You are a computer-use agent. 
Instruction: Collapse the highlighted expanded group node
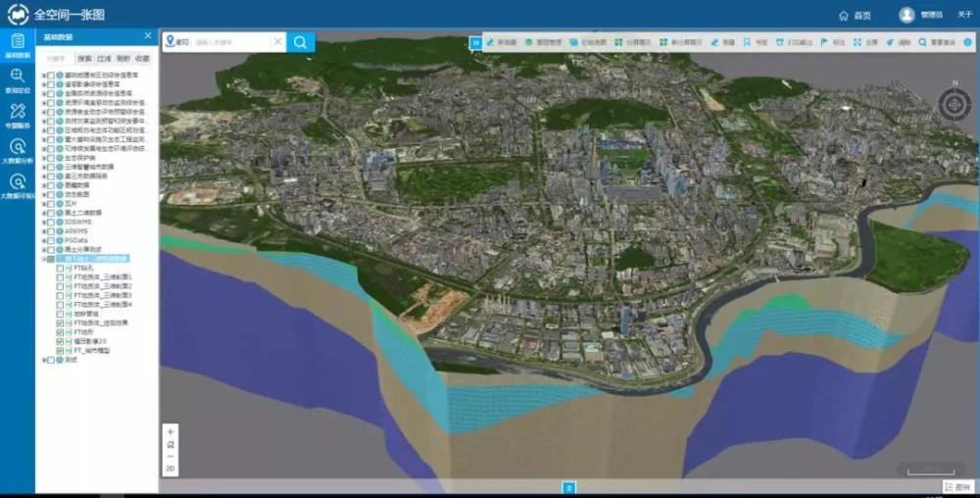tap(44, 259)
